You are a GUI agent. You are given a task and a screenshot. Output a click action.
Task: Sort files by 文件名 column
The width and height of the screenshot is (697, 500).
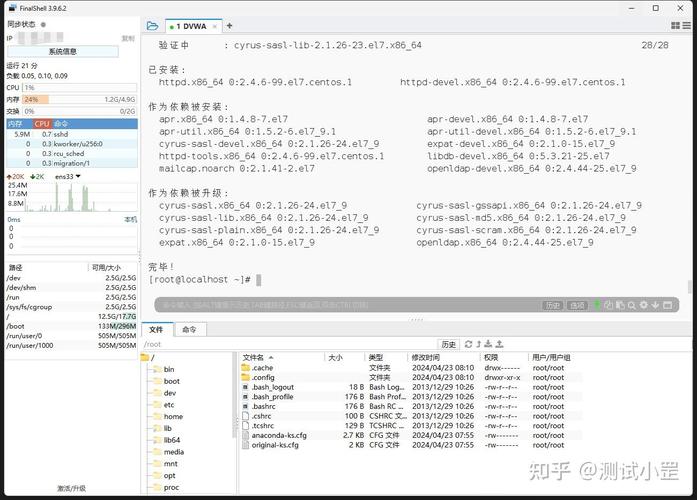pyautogui.click(x=282, y=357)
